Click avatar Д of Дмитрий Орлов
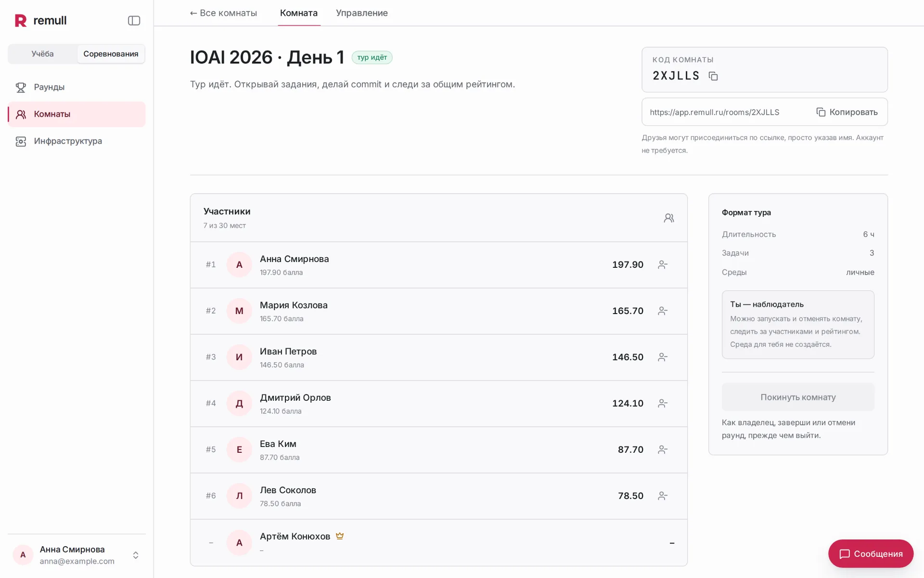Viewport: 924px width, 578px height. [x=239, y=403]
